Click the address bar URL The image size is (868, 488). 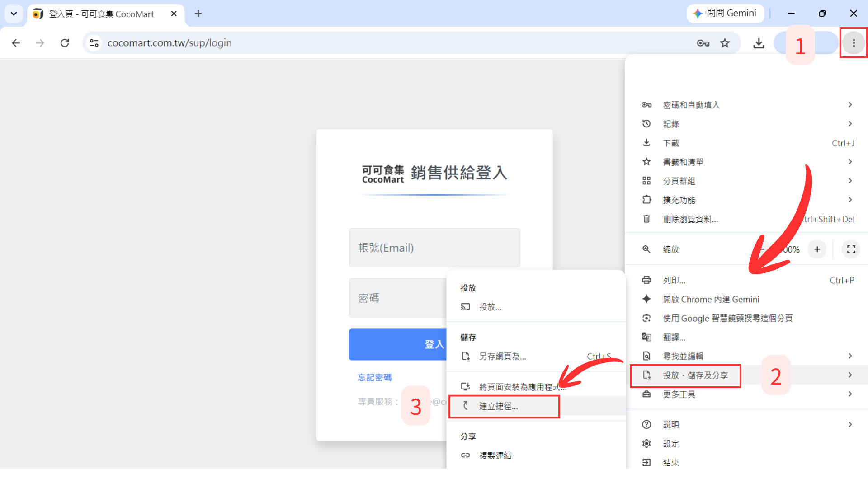coord(170,43)
